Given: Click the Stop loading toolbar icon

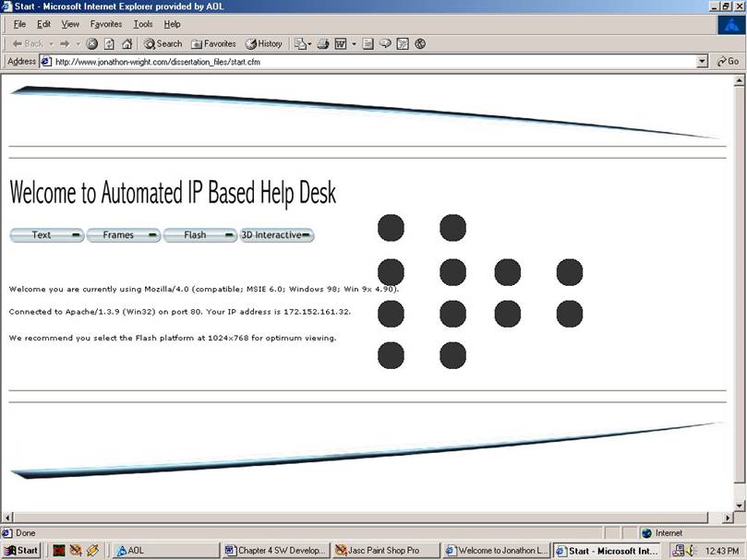Looking at the screenshot, I should tap(92, 43).
